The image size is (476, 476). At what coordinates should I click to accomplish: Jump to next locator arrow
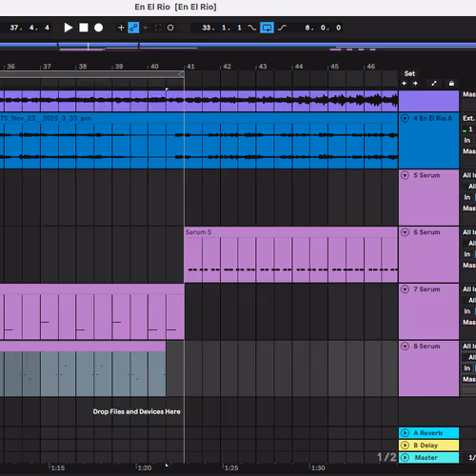point(415,84)
